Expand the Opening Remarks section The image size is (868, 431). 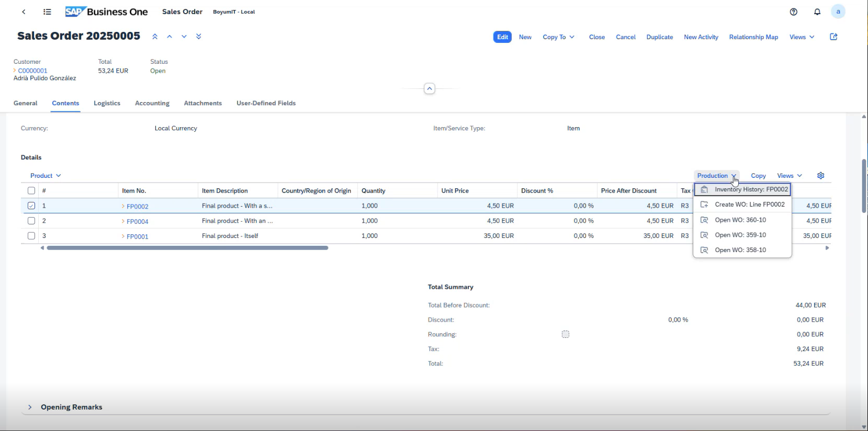[x=30, y=407]
